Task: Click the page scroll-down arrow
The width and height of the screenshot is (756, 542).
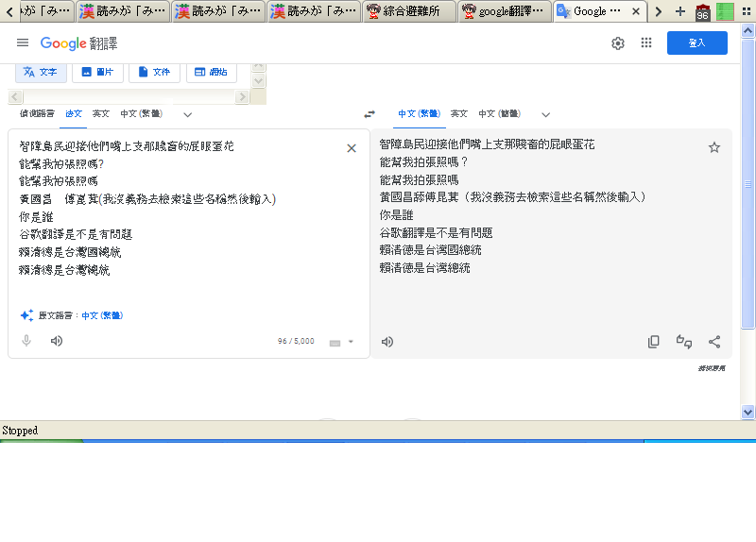Action: 747,412
